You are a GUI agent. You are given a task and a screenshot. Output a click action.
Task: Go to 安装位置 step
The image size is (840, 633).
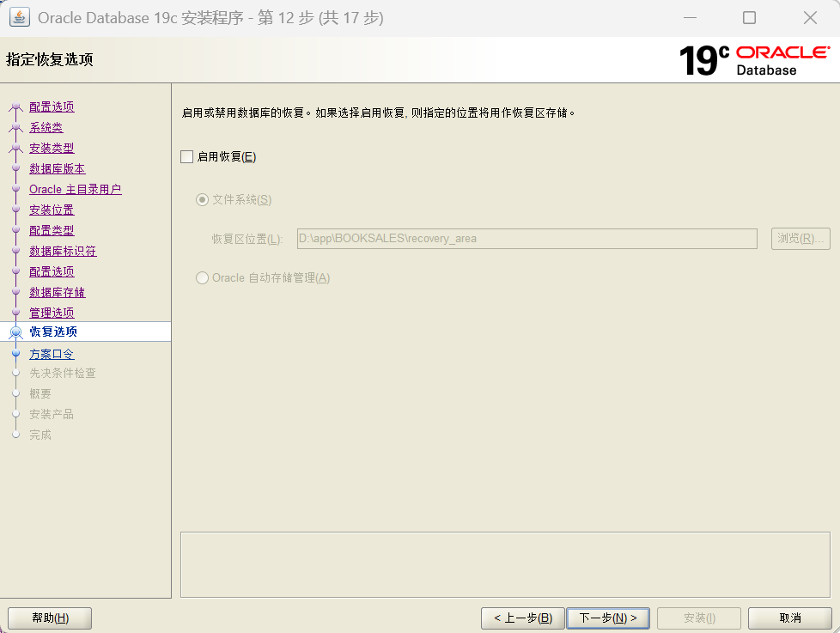(x=52, y=210)
